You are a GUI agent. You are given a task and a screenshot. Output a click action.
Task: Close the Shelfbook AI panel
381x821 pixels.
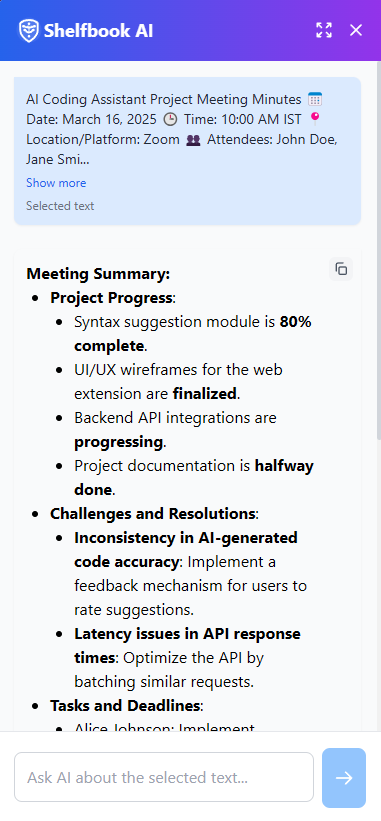point(356,30)
